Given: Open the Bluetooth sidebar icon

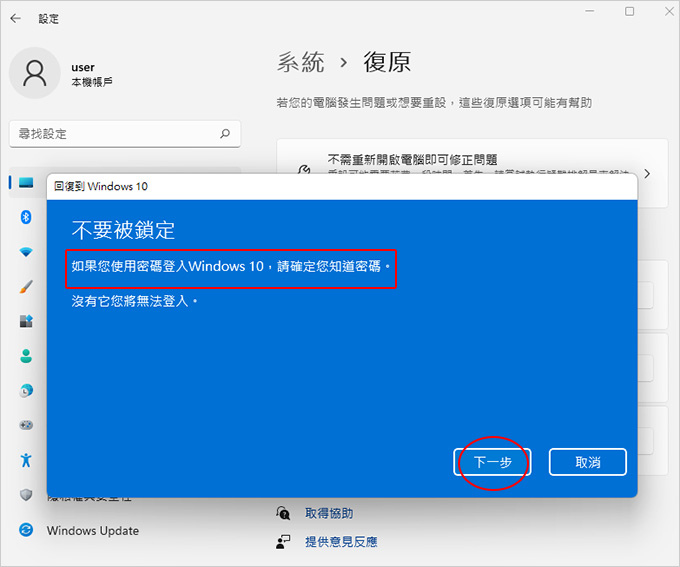Looking at the screenshot, I should pos(26,217).
